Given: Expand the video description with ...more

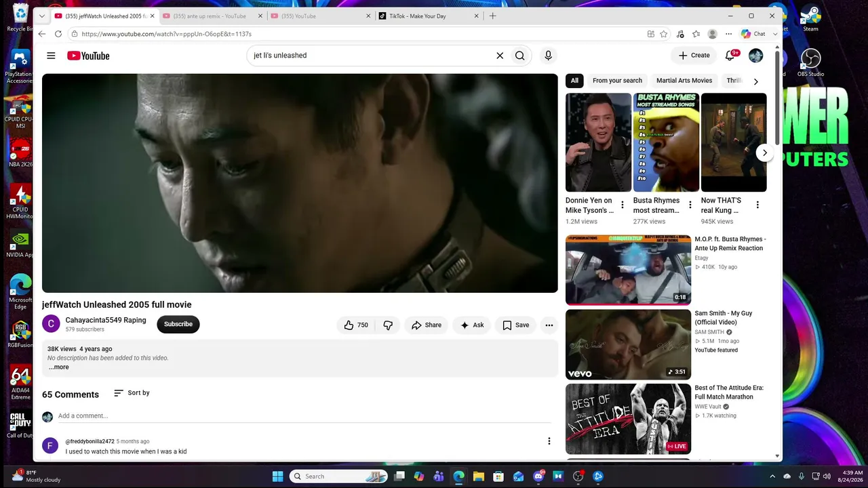Looking at the screenshot, I should (58, 367).
